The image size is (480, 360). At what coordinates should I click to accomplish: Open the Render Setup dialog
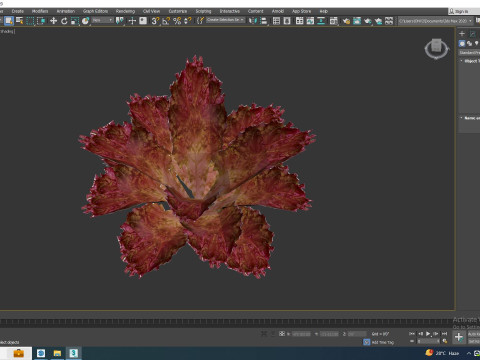[346, 21]
